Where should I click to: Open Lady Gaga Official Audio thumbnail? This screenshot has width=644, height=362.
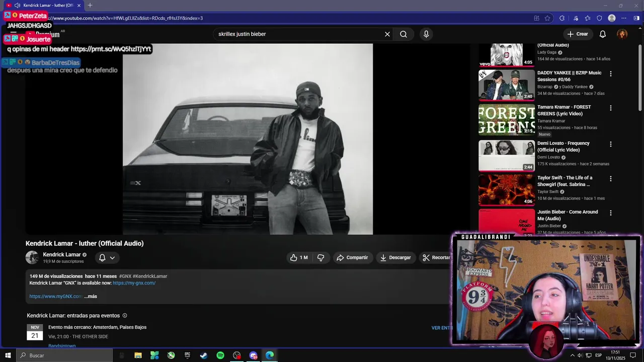[507, 55]
